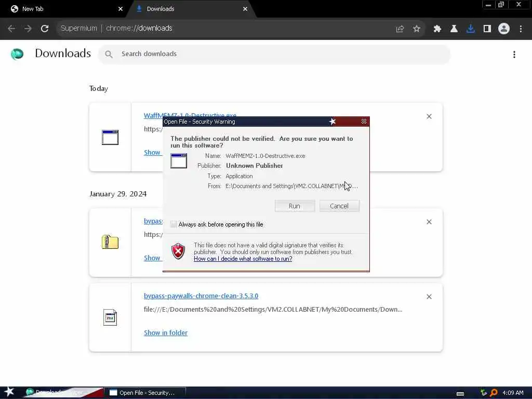Click the network tray icon

click(x=484, y=393)
